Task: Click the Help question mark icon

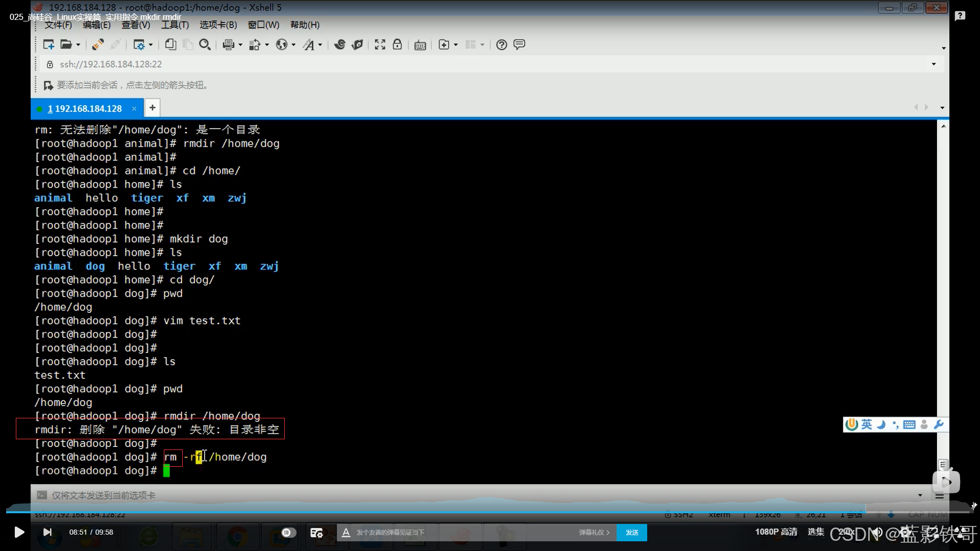Action: [x=502, y=45]
